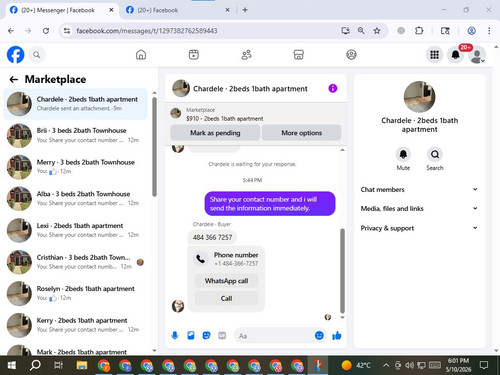Open File Explorer from the taskbar
Image resolution: width=500 pixels, height=375 pixels.
click(x=82, y=365)
